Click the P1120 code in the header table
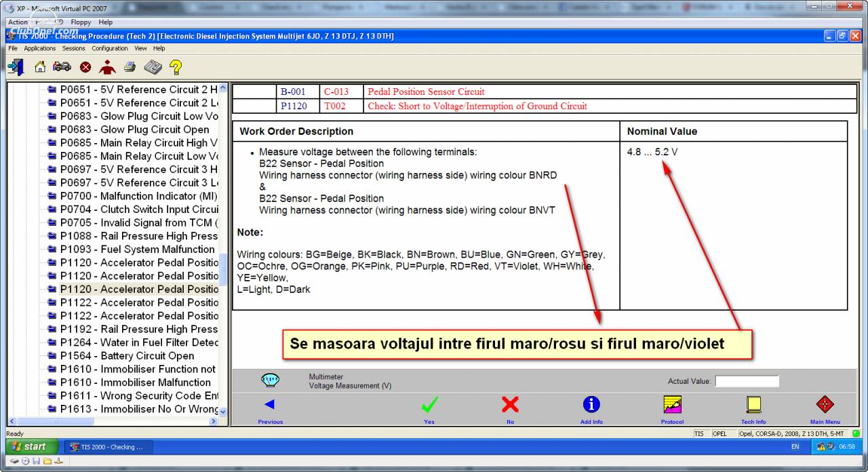 [x=294, y=106]
